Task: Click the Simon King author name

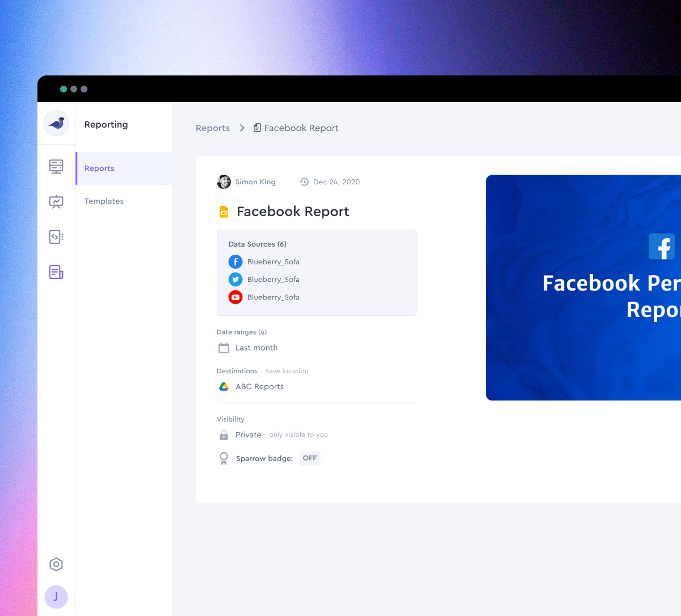Action: click(x=255, y=182)
